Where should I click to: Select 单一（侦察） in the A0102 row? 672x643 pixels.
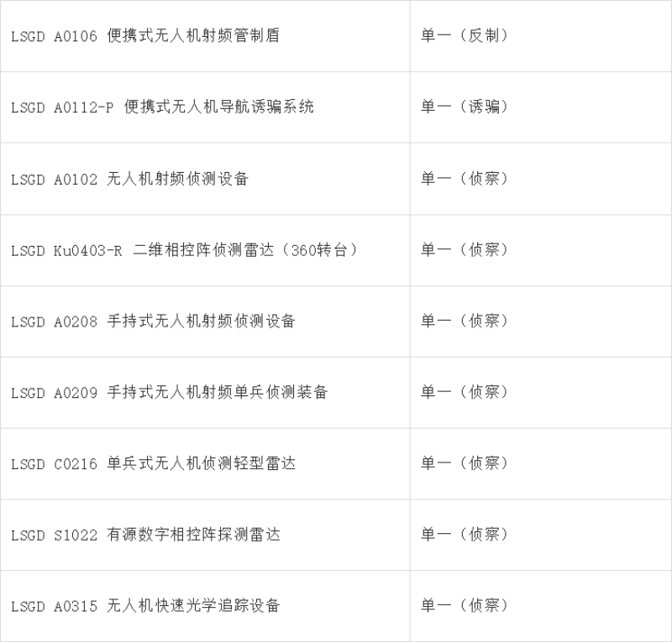[x=465, y=179]
